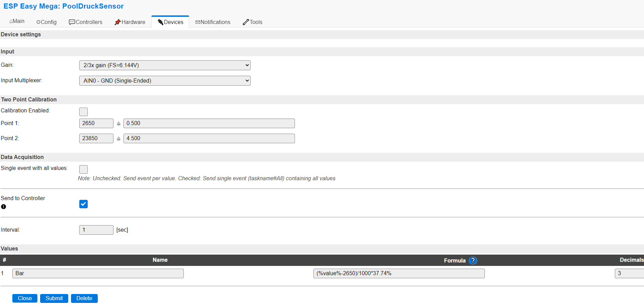Click the controller number 1 badge icon

3,207
